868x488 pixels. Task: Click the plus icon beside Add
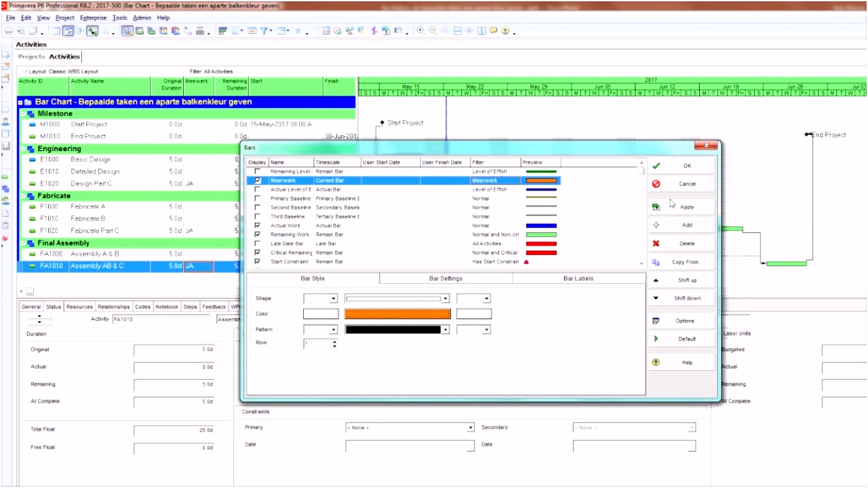coord(656,225)
